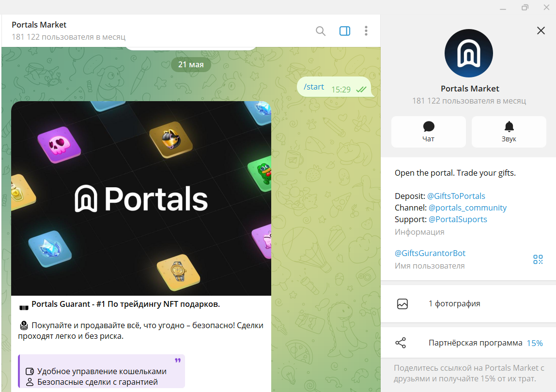
Task: Click the 'Поделитесь ссылкой на Portals Market' description
Action: click(469, 373)
